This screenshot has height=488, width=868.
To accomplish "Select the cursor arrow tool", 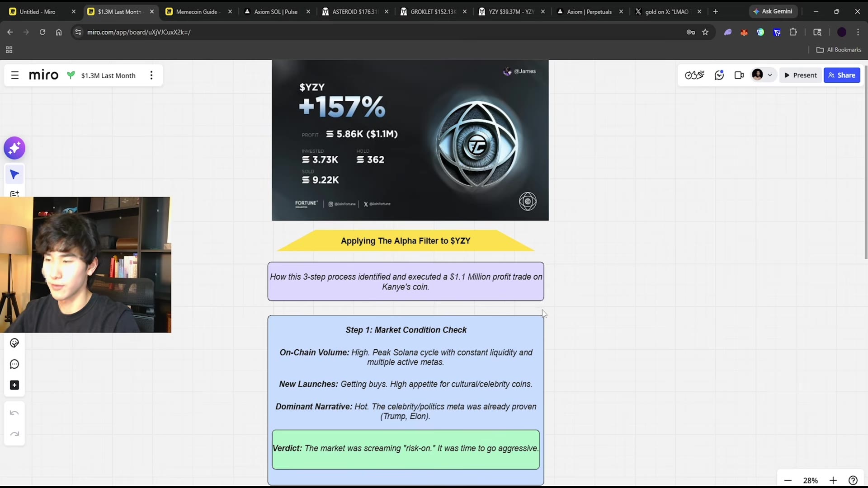I will tap(14, 174).
